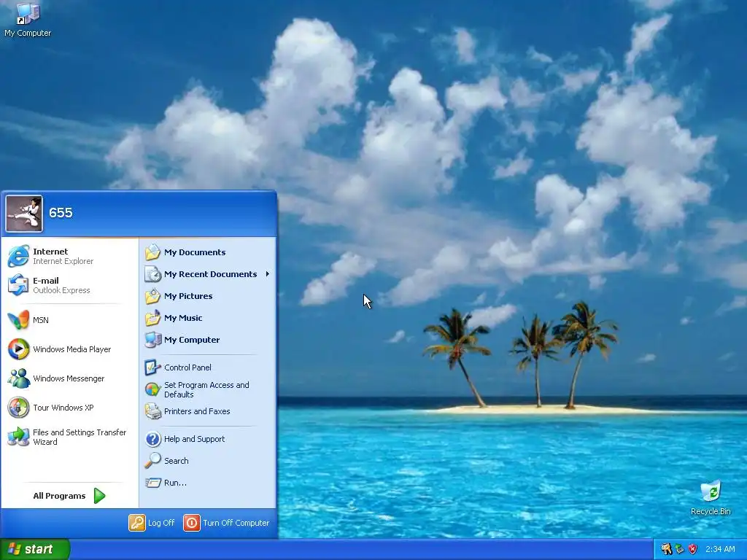Click the 655 user account picture
This screenshot has height=560, width=747.
[x=24, y=214]
